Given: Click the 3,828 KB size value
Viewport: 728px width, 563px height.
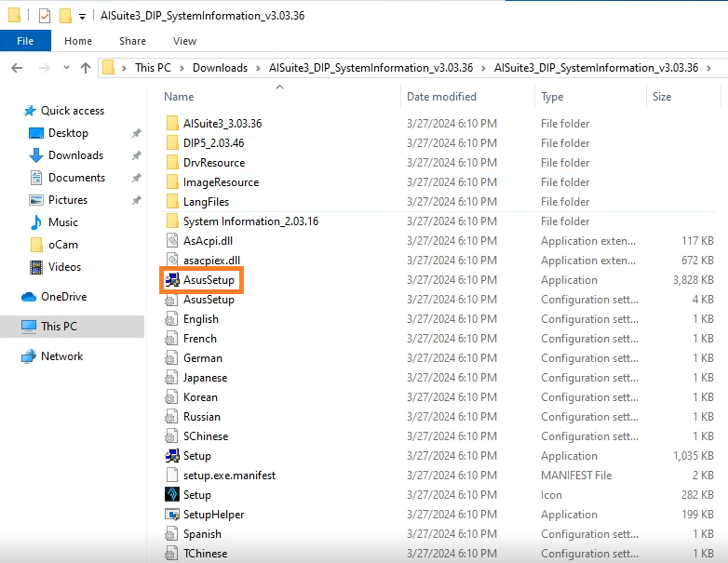Looking at the screenshot, I should point(694,280).
